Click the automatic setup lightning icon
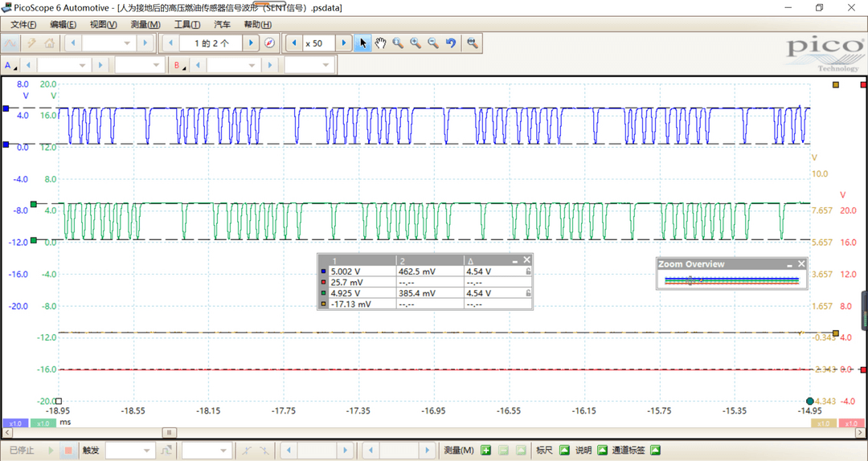 (x=31, y=43)
